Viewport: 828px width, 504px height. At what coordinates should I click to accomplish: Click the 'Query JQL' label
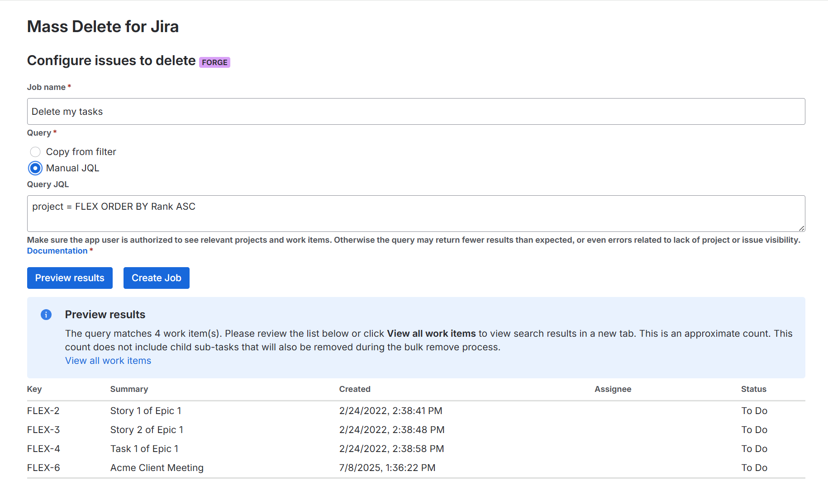click(48, 184)
